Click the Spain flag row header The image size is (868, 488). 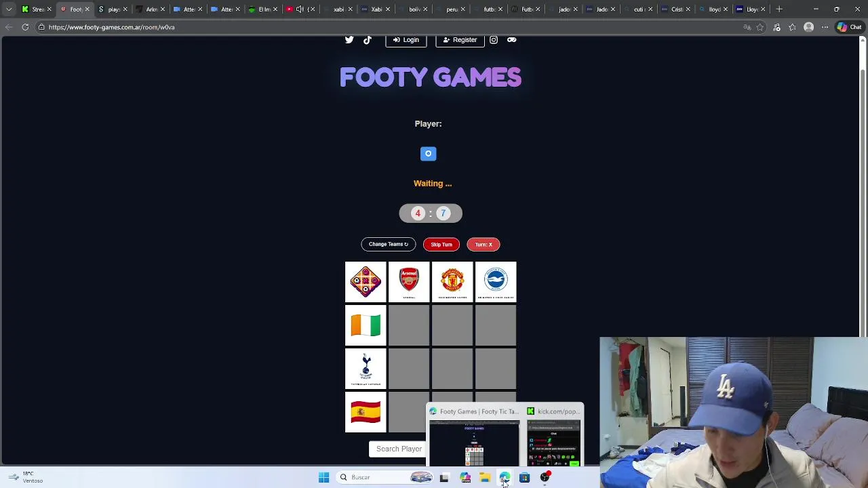366,412
